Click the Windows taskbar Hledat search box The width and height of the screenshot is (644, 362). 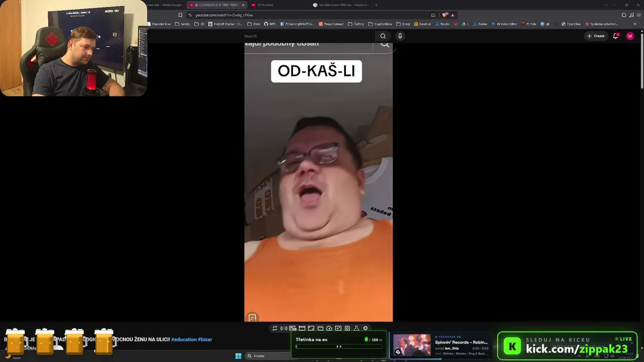pyautogui.click(x=269, y=356)
